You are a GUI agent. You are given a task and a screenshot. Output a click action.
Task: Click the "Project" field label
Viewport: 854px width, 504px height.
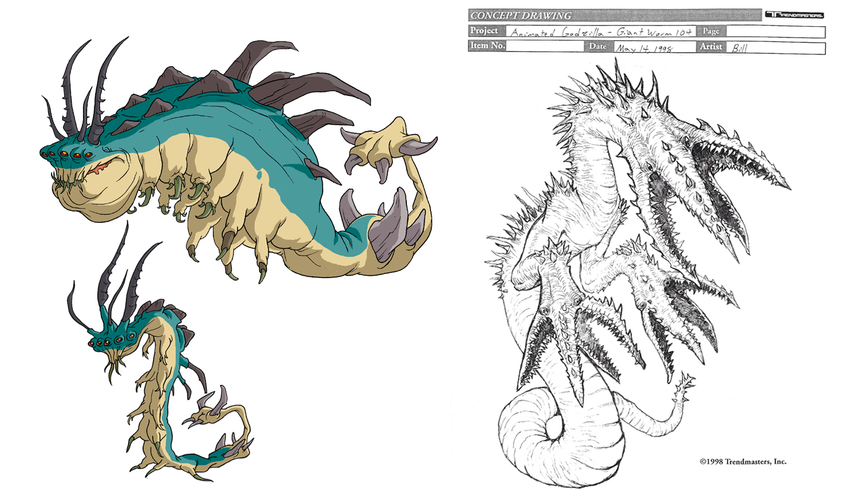coord(485,31)
